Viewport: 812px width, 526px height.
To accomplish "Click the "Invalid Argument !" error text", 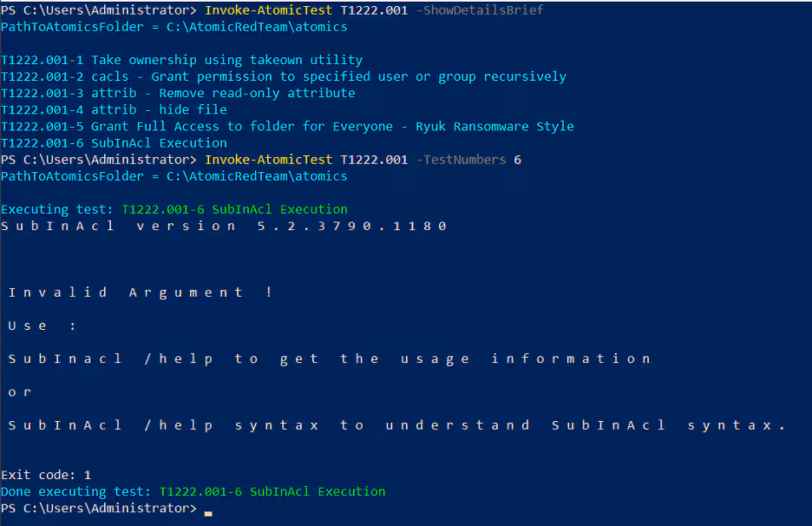I will tap(141, 293).
